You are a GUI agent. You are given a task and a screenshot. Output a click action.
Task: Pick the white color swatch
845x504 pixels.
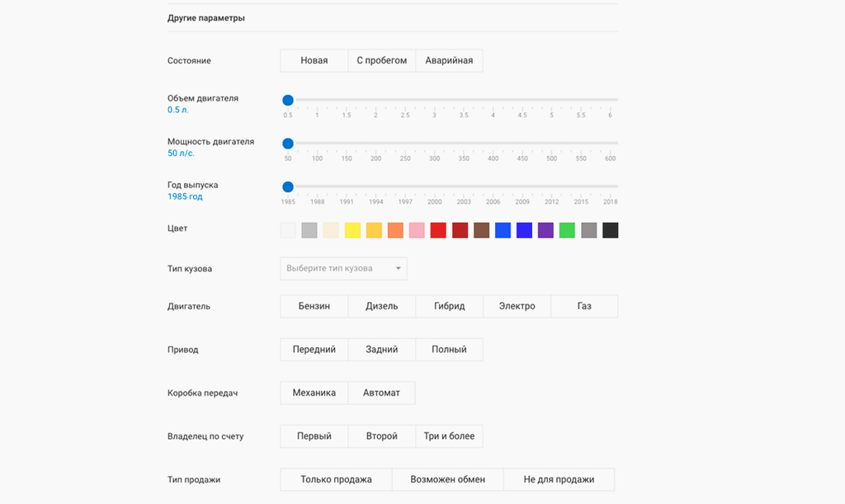[288, 230]
